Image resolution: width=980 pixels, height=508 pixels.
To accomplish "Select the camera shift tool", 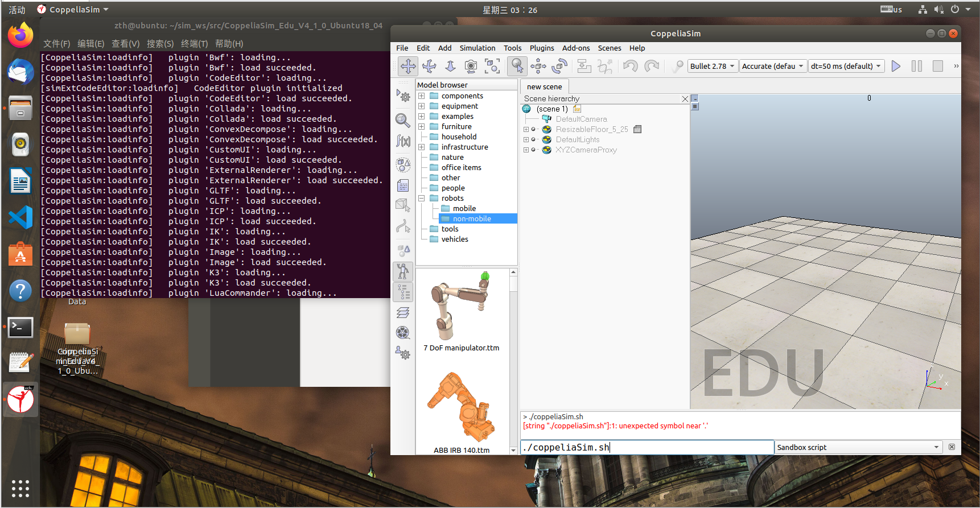I will (x=450, y=66).
